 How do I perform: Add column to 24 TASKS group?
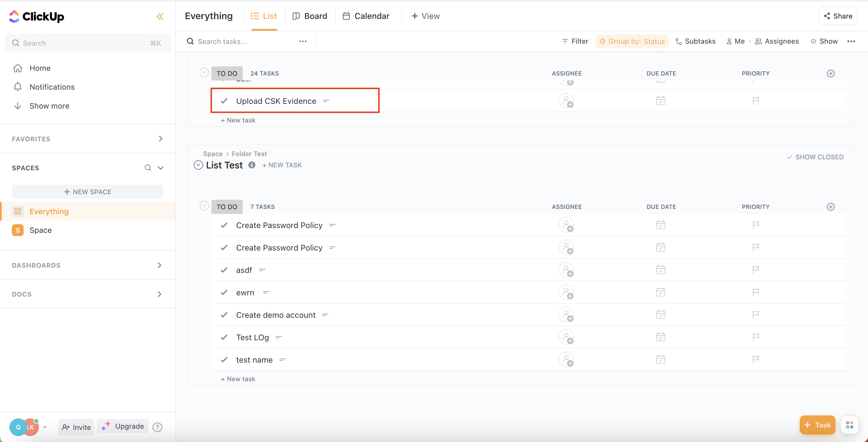tap(831, 73)
